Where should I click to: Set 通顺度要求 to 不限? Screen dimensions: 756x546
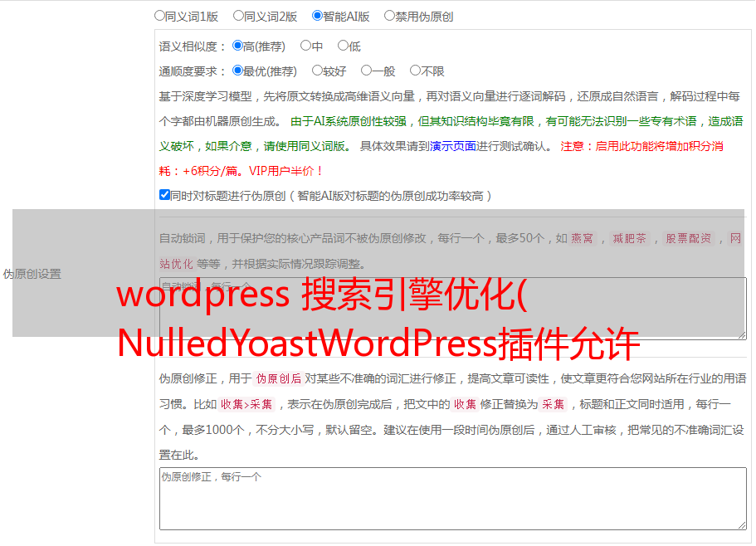click(x=415, y=71)
